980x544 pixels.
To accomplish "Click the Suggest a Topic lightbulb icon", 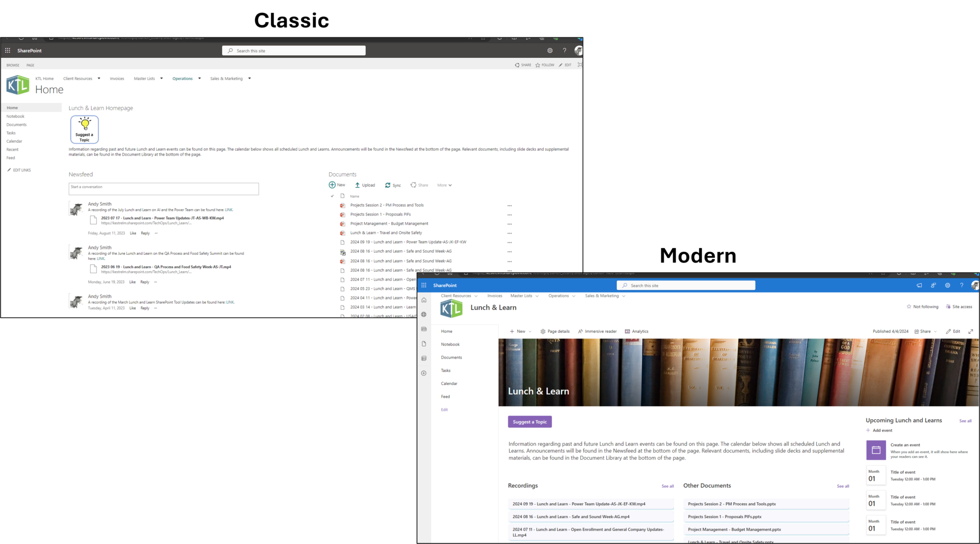I will 84,128.
